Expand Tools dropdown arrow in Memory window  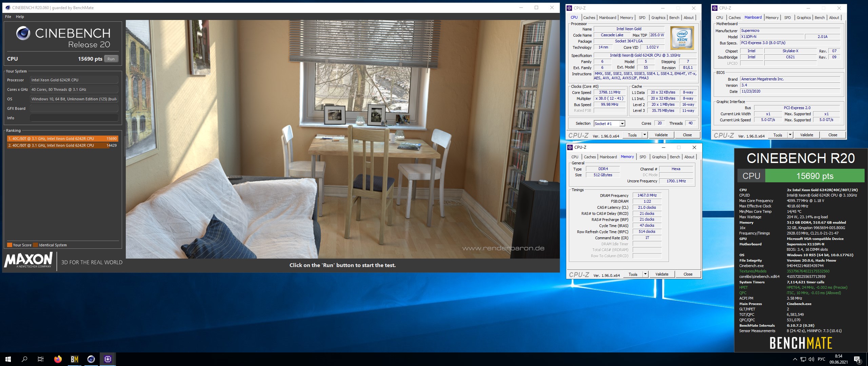(645, 274)
